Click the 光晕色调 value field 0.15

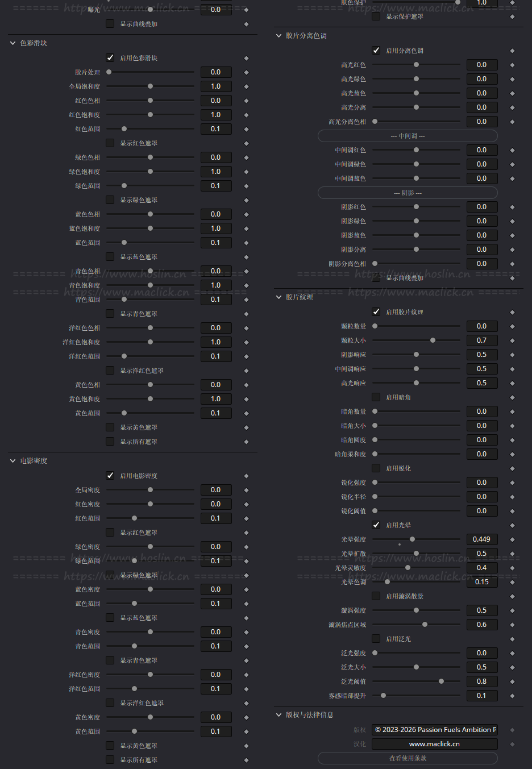point(482,582)
